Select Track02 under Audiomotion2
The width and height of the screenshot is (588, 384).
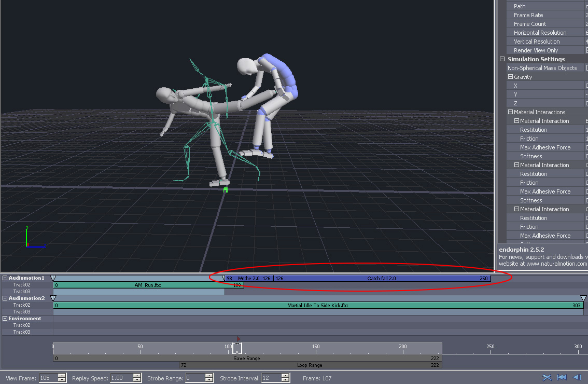(22, 305)
